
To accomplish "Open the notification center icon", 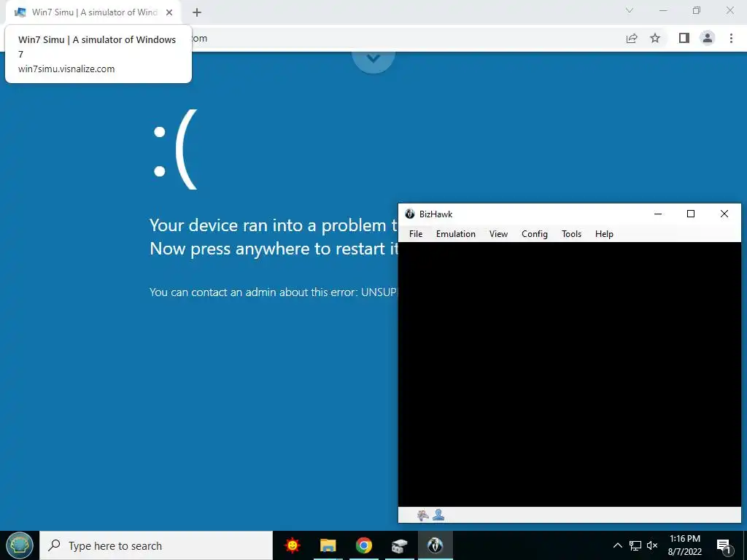I will pos(724,546).
